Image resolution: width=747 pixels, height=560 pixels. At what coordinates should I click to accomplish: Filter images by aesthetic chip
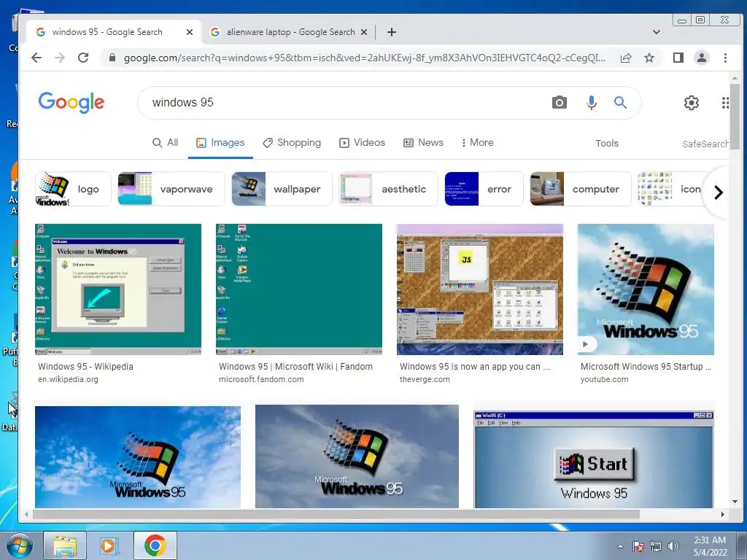tap(388, 189)
